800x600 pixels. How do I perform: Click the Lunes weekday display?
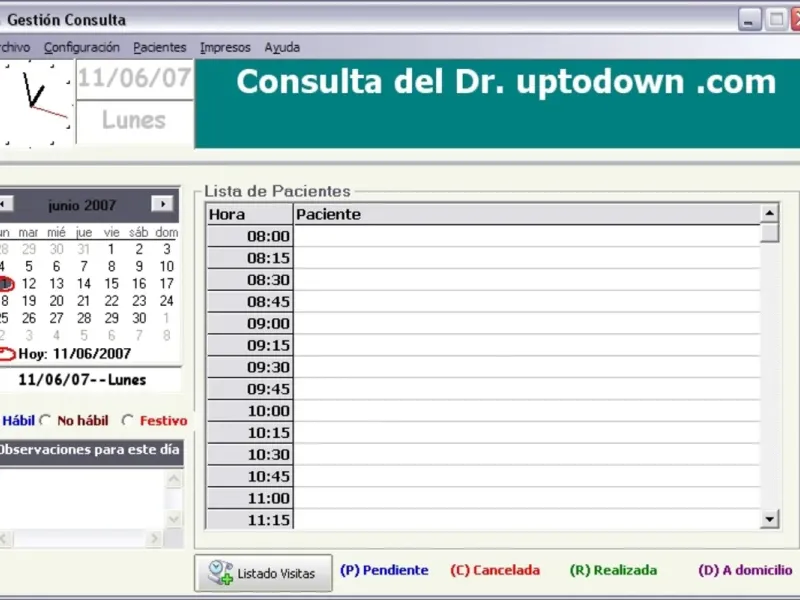pos(135,121)
